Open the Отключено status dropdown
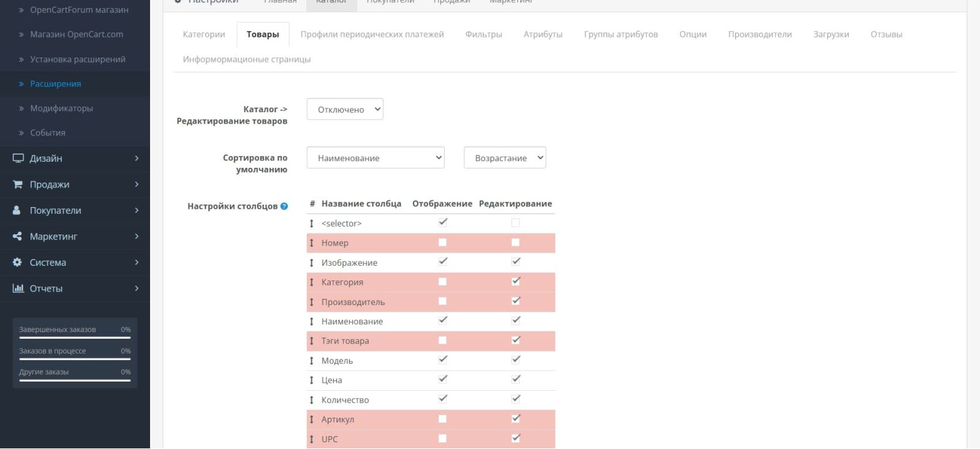The width and height of the screenshot is (980, 449). [x=345, y=109]
